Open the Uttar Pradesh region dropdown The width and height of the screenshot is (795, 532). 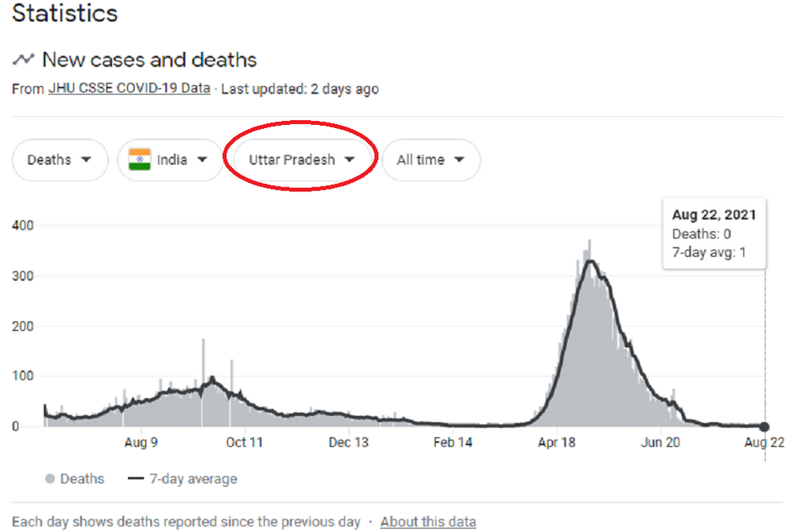point(301,160)
